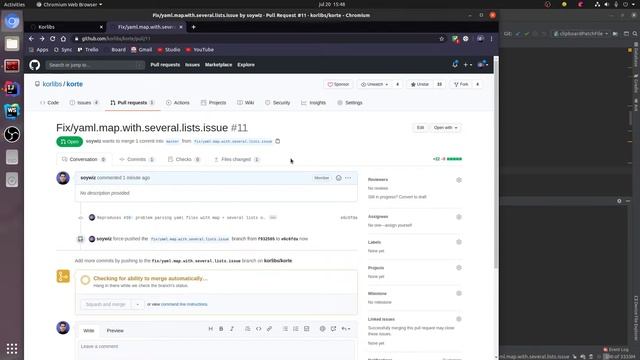640x360 pixels.
Task: Open the Projects sidebar gear settings
Action: (459, 268)
